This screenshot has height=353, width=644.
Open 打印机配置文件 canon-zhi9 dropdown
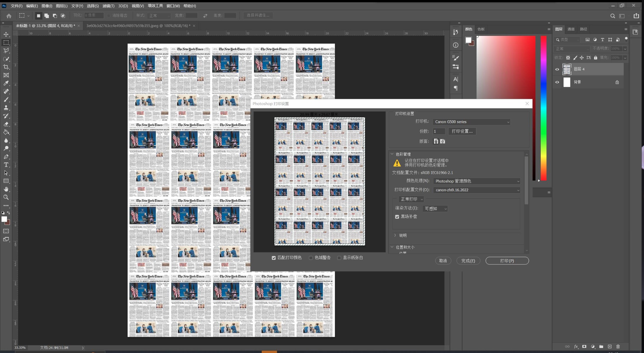[x=477, y=190]
